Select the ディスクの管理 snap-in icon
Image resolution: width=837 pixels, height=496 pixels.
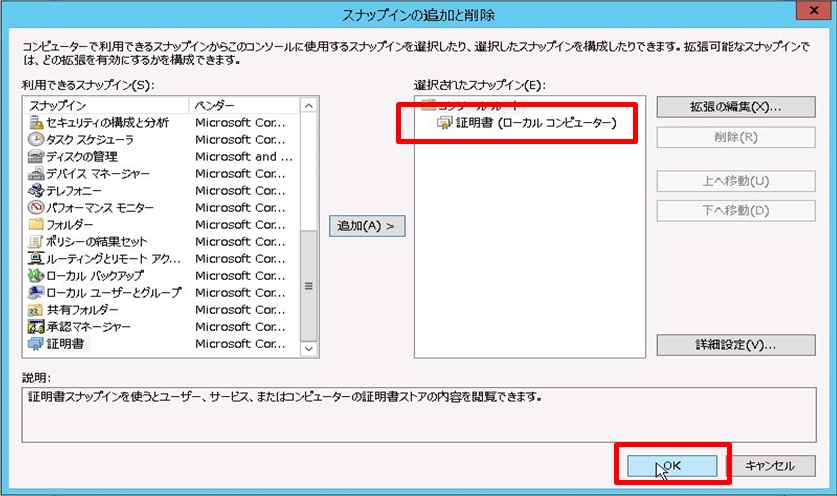(x=37, y=157)
